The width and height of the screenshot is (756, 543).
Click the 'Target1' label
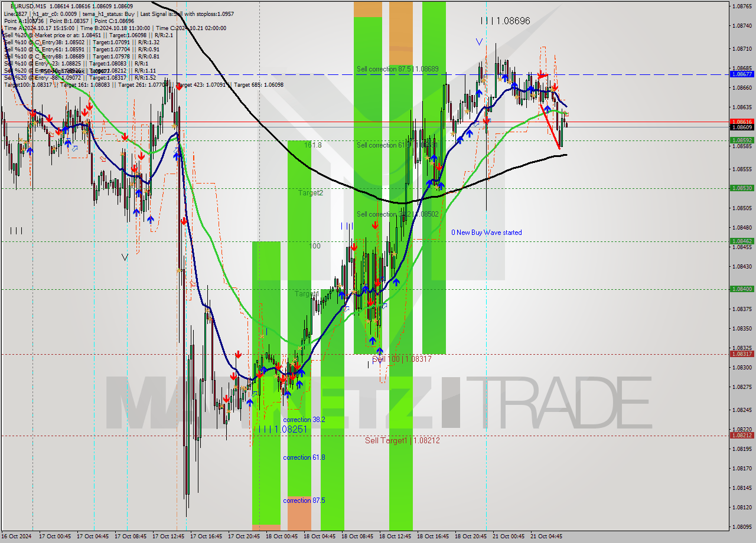(307, 293)
